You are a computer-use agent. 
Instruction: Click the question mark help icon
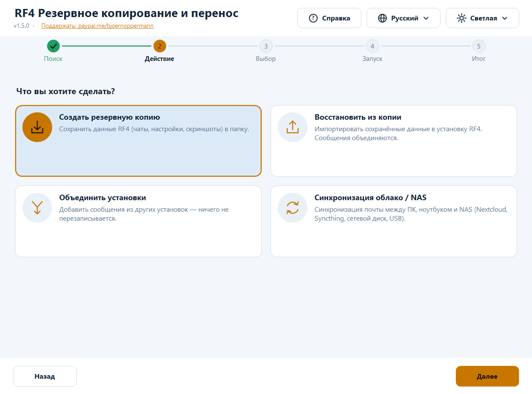313,18
